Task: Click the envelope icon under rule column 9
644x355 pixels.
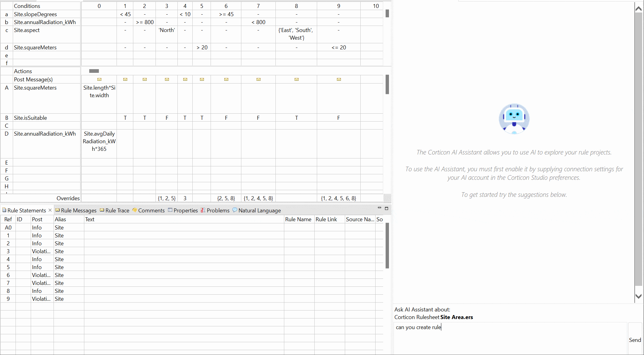Action: pyautogui.click(x=339, y=80)
